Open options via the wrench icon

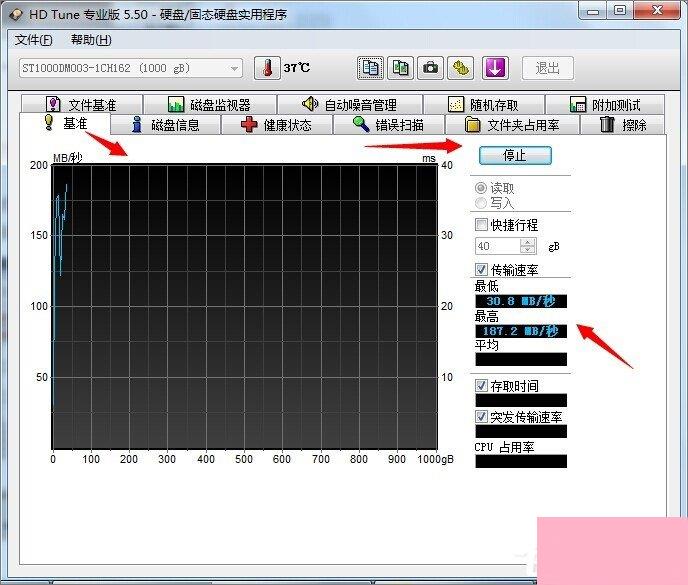(x=460, y=68)
